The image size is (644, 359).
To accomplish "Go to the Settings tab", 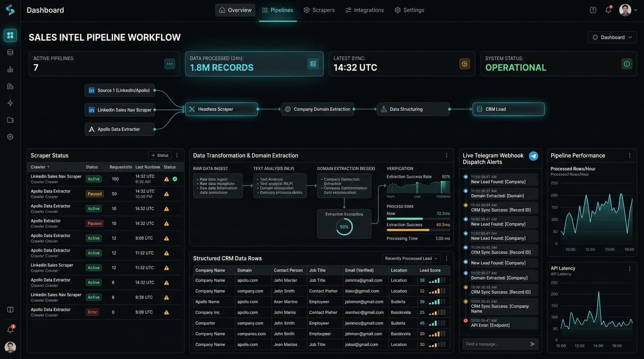I will pyautogui.click(x=410, y=10).
